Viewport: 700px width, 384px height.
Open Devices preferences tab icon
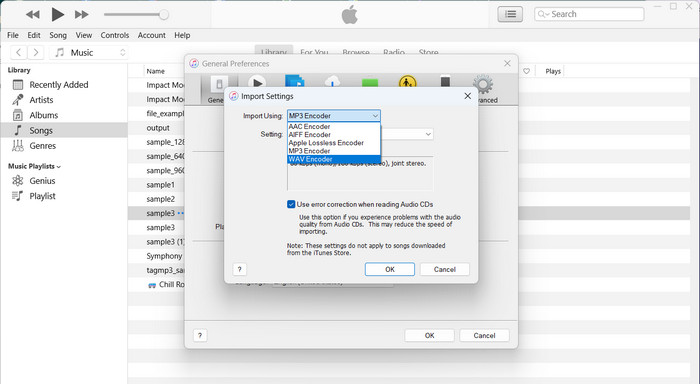tap(445, 81)
